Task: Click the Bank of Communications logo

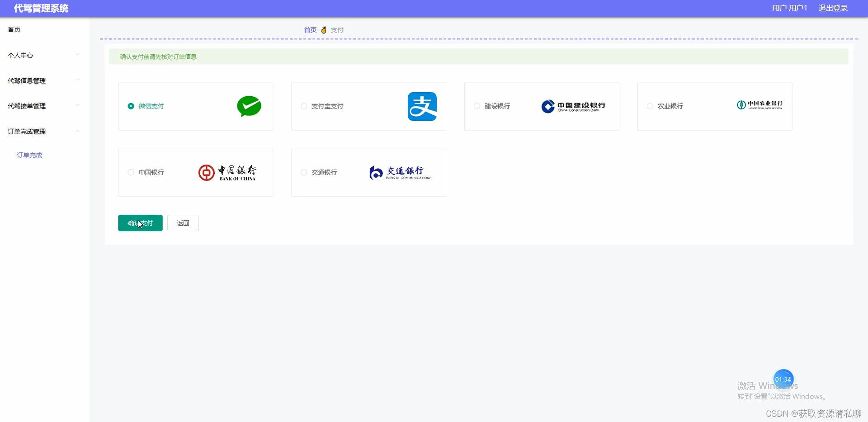Action: (x=400, y=172)
